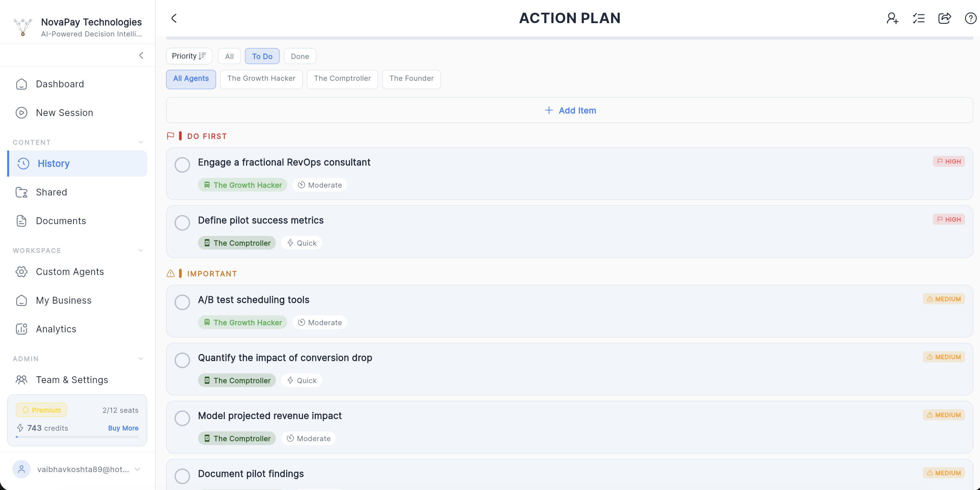Collapse the WORKSPACE sidebar section
The image size is (980, 490).
coord(141,250)
